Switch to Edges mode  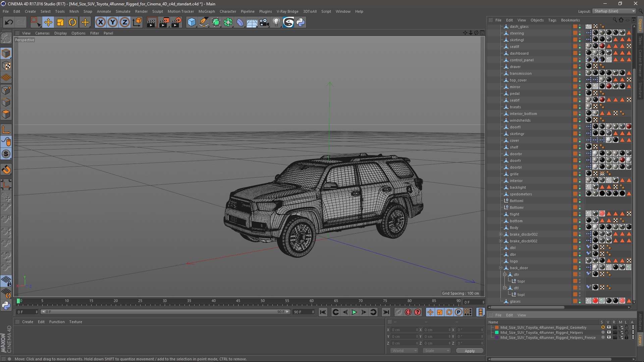6,102
